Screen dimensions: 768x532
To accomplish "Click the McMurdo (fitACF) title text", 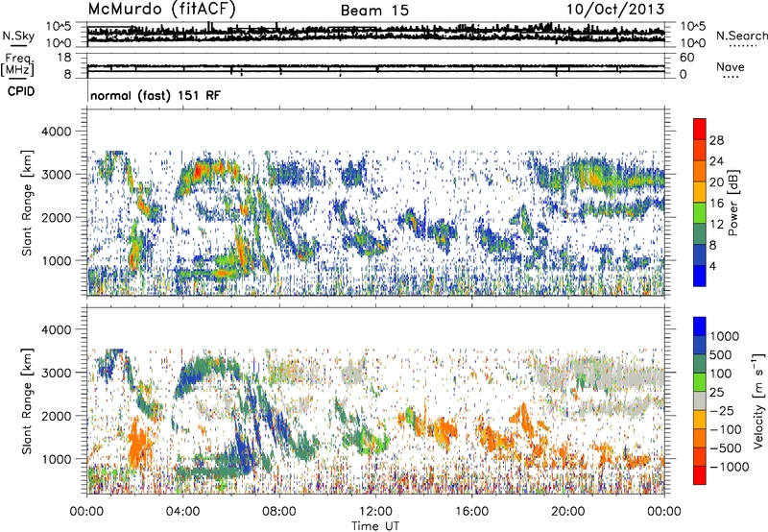I will 161,10.
